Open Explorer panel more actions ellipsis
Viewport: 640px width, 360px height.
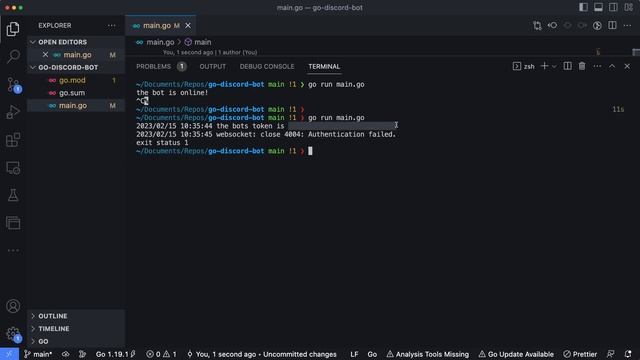[111, 25]
